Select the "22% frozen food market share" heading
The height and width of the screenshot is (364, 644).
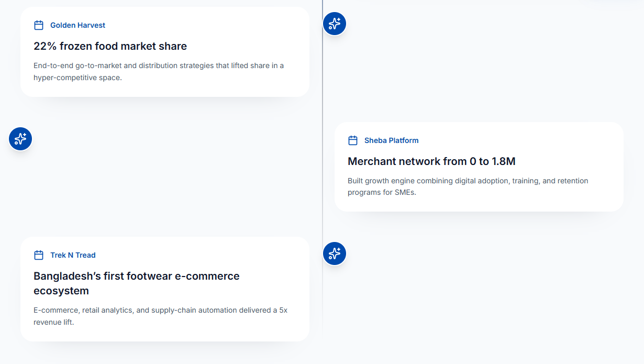(110, 46)
